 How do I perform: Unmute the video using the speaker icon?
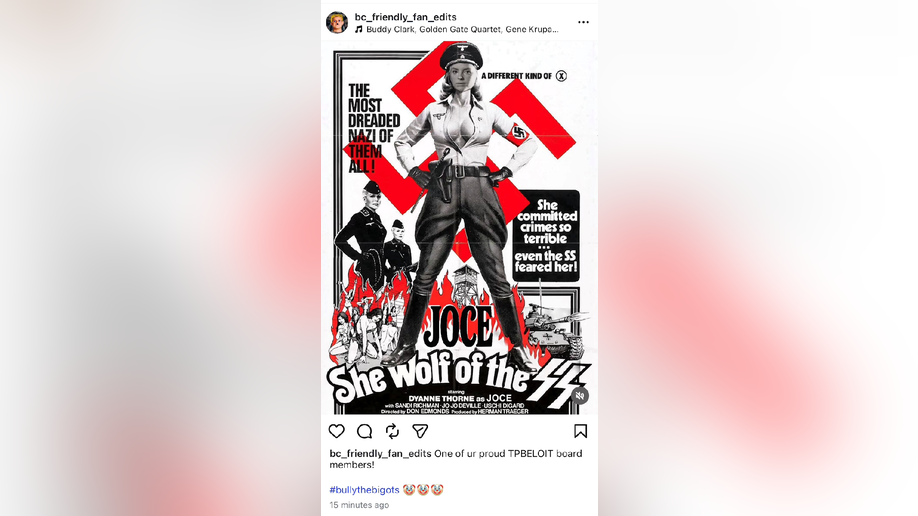(580, 396)
